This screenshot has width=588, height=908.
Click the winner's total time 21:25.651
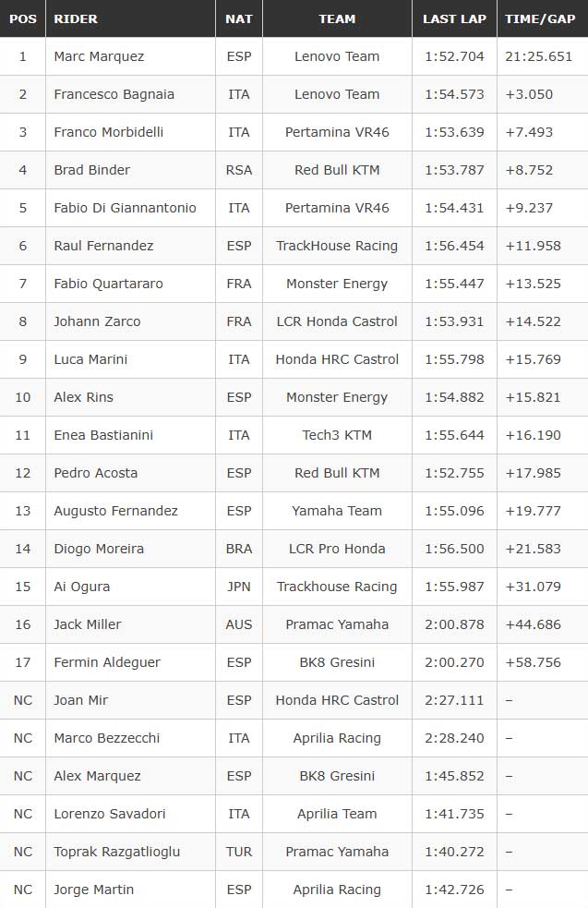(x=539, y=56)
